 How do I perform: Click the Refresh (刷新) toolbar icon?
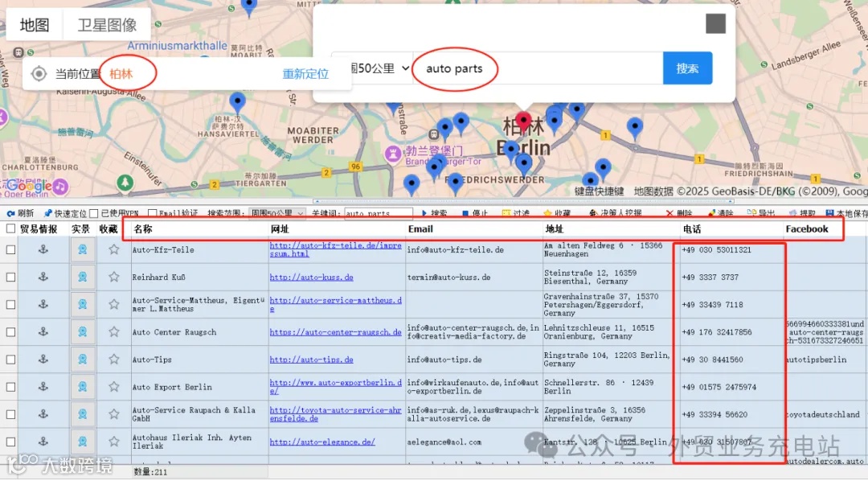pos(10,213)
